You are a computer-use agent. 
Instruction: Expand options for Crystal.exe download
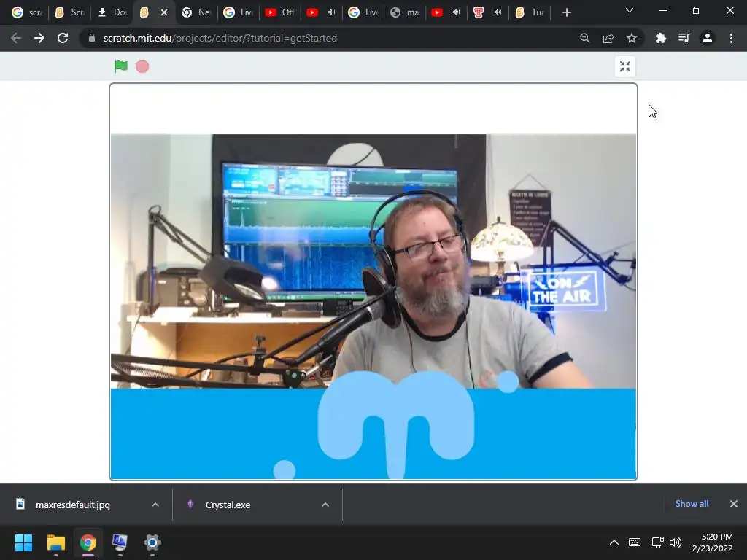[x=325, y=505]
